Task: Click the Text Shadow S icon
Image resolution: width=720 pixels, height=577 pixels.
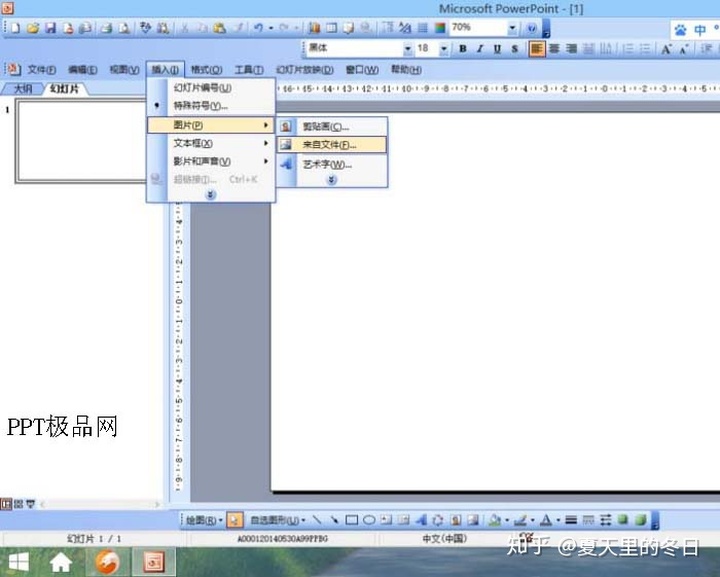Action: point(515,49)
